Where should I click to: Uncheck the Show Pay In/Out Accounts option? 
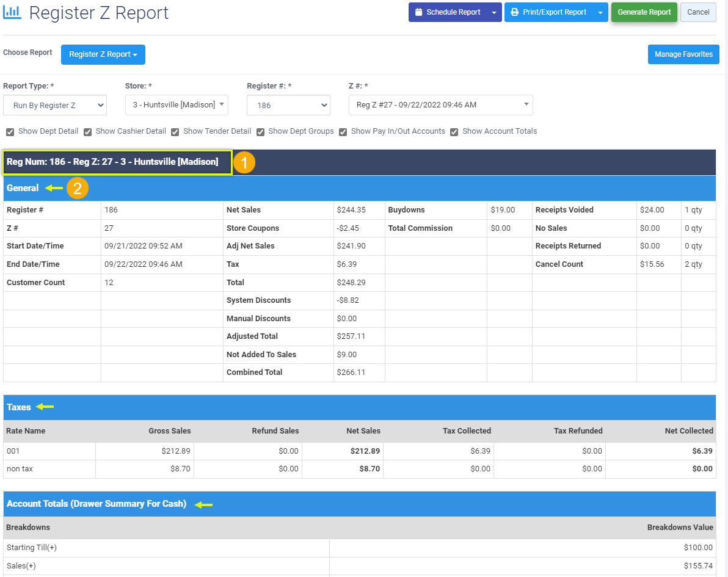(343, 132)
